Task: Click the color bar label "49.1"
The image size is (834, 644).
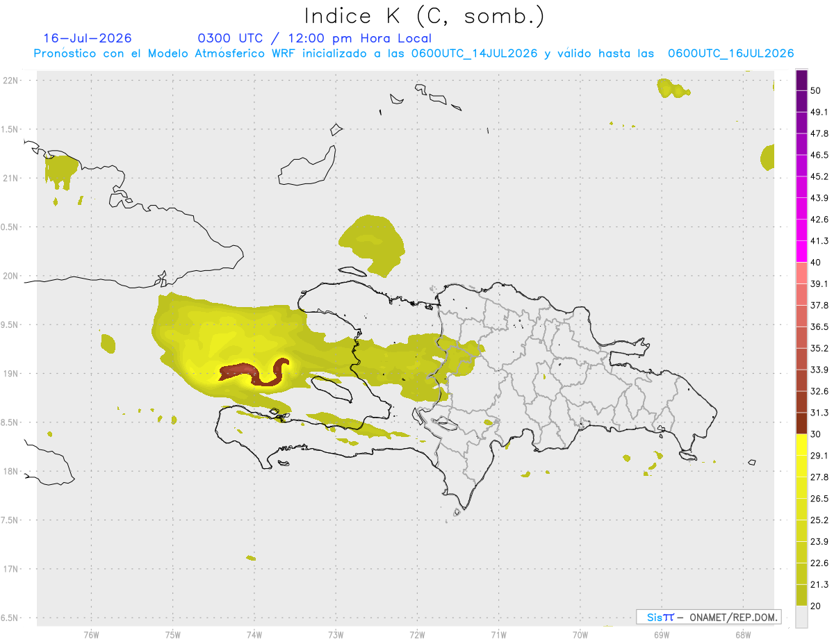Action: [819, 112]
